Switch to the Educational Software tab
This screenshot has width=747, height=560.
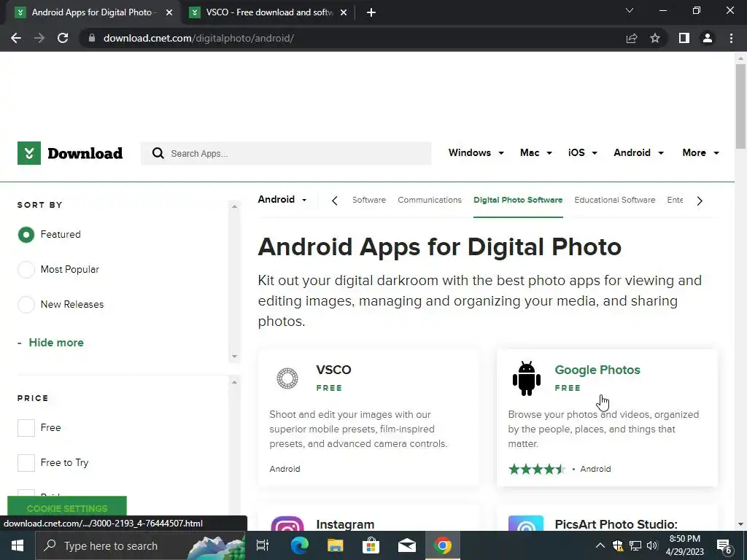click(614, 200)
